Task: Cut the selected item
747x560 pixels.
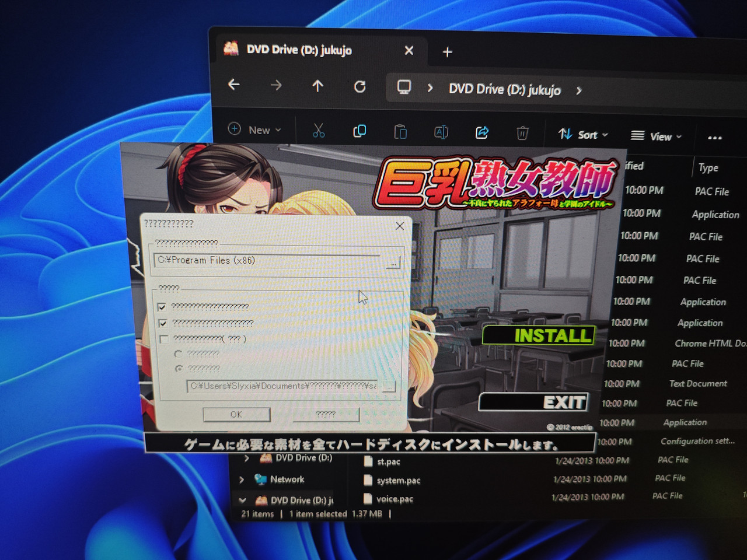Action: (318, 131)
